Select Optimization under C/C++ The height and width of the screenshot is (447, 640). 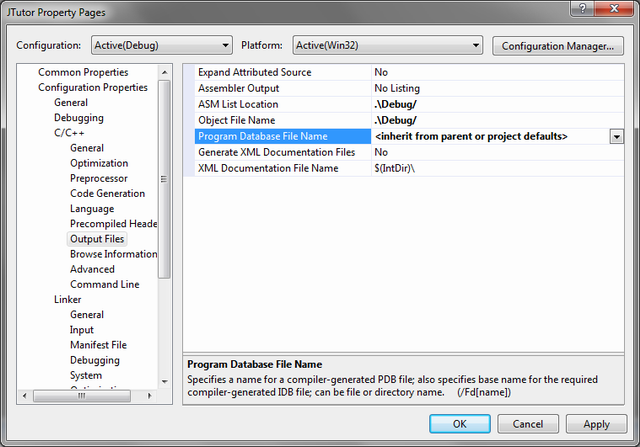99,163
